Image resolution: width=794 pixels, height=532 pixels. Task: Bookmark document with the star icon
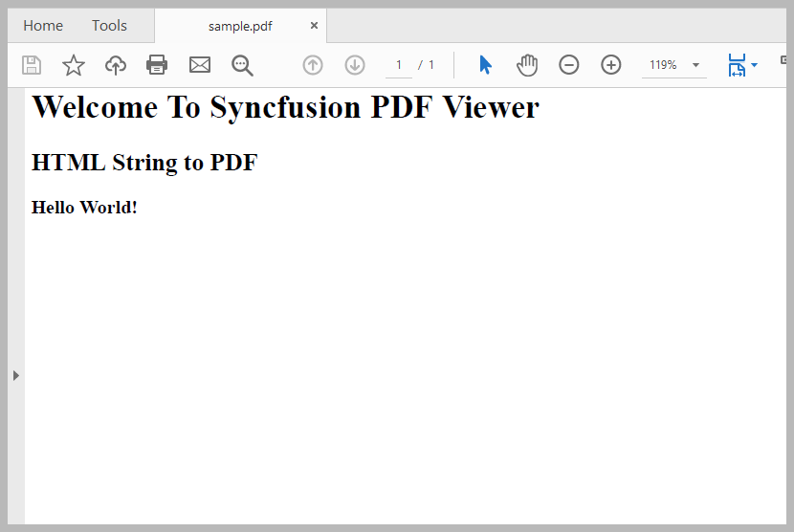pyautogui.click(x=74, y=65)
